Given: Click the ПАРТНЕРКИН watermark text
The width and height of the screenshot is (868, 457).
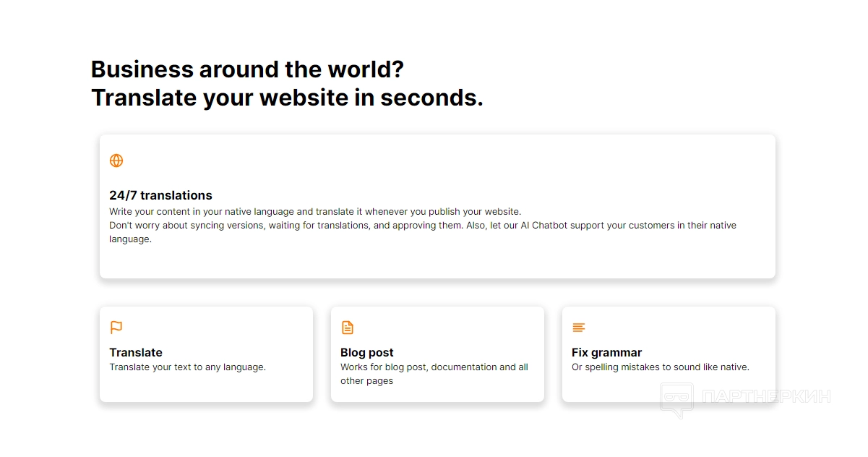Looking at the screenshot, I should [766, 396].
